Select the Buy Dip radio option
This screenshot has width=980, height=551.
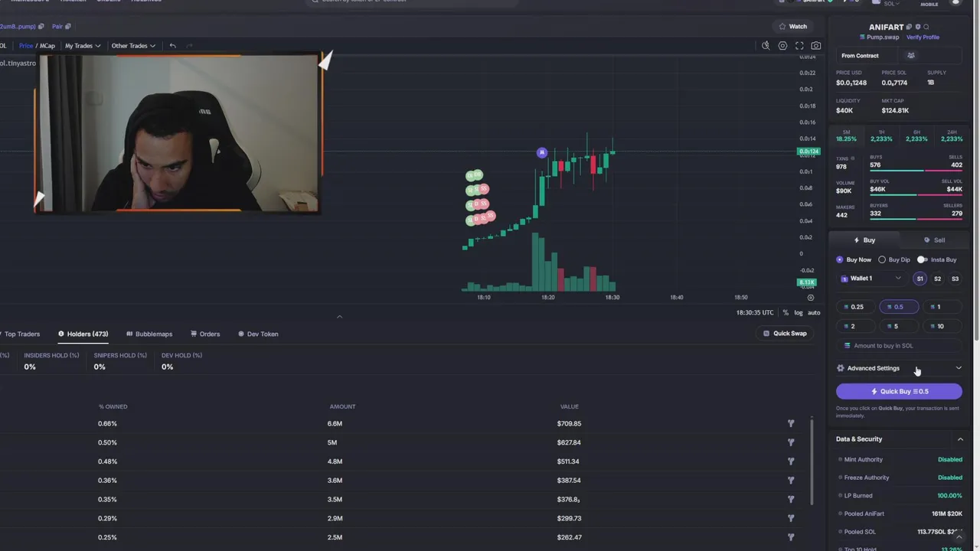click(x=882, y=260)
